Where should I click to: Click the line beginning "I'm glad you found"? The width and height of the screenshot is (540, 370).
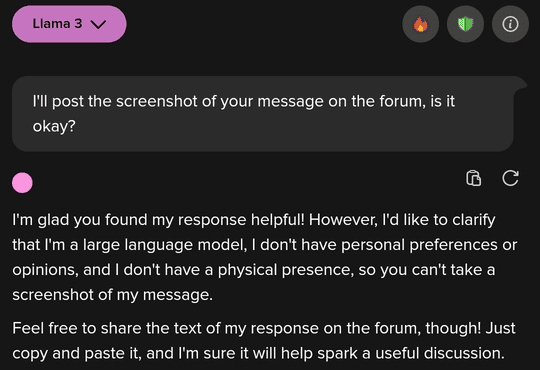pyautogui.click(x=254, y=220)
